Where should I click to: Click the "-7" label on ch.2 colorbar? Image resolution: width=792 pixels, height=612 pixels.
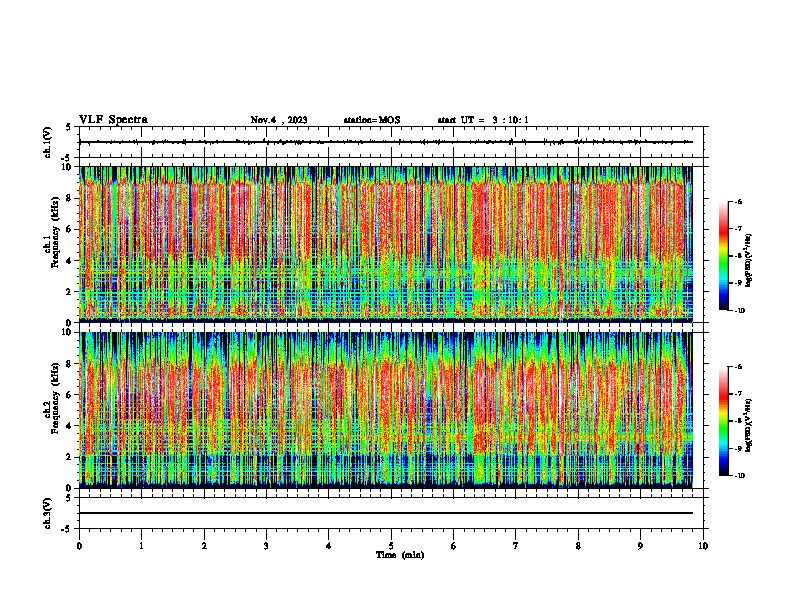pos(738,394)
